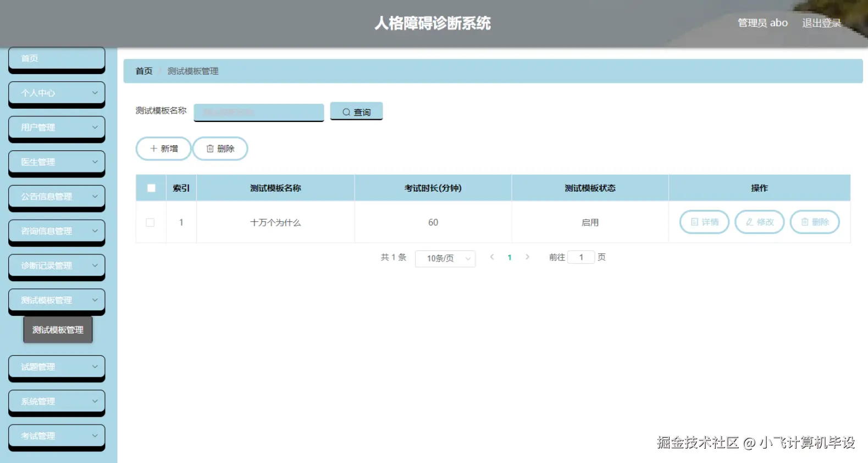Viewport: 868px width, 463px height.
Task: Go to previous page arrow
Action: click(x=492, y=257)
